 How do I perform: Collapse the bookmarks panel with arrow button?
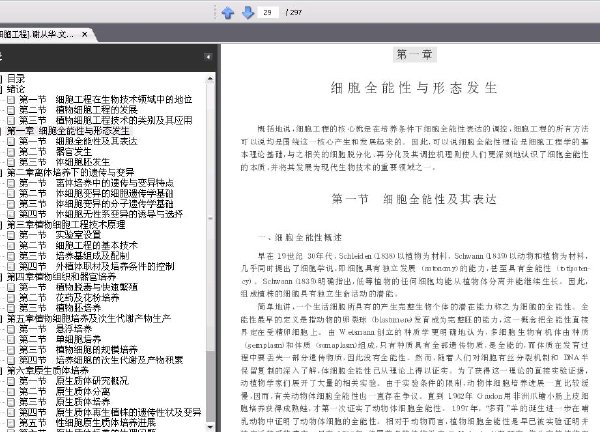pos(208,57)
